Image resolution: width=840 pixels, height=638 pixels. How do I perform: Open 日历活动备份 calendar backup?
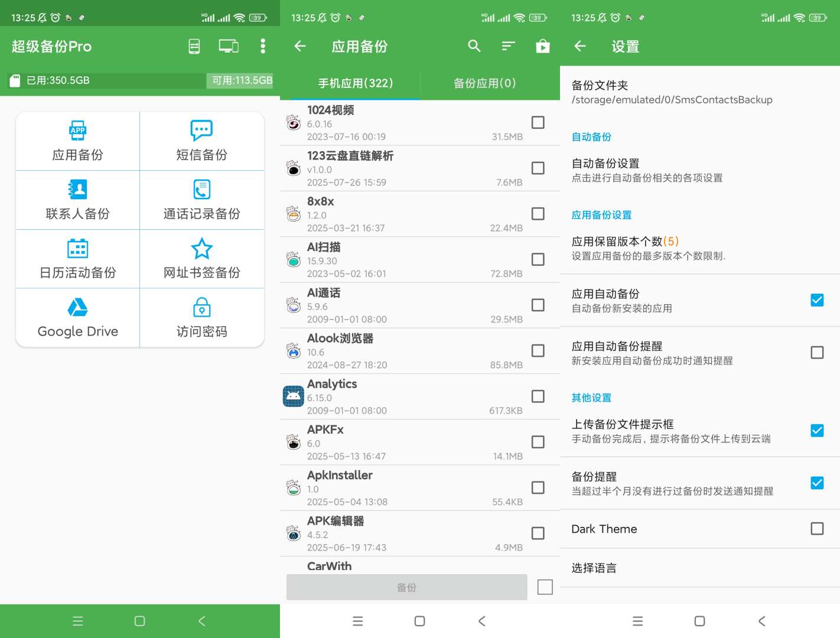78,259
